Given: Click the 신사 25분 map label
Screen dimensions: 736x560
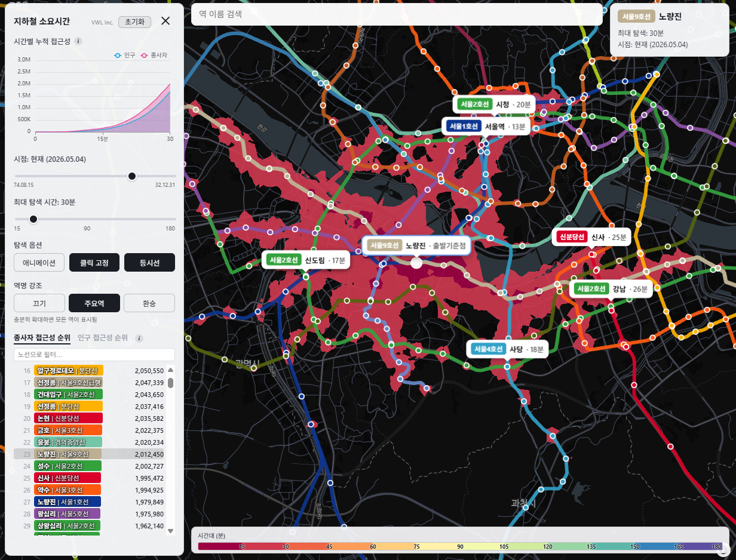Looking at the screenshot, I should click(x=592, y=237).
